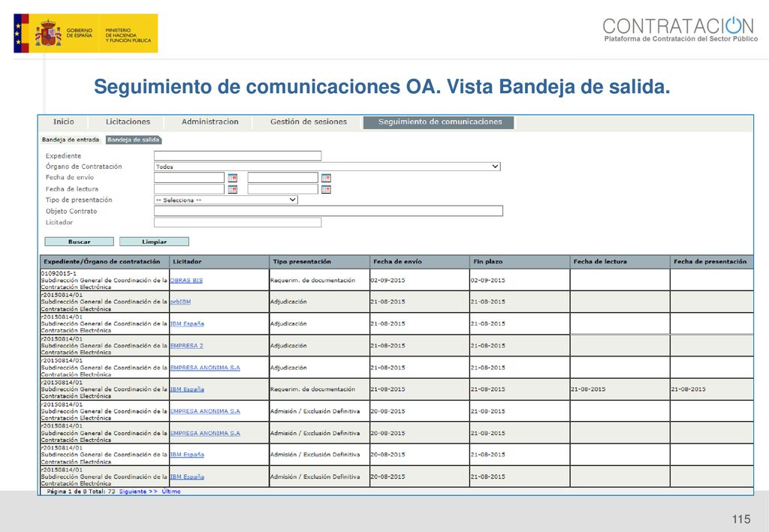Click the Fecha de lectura column header

pyautogui.click(x=620, y=262)
